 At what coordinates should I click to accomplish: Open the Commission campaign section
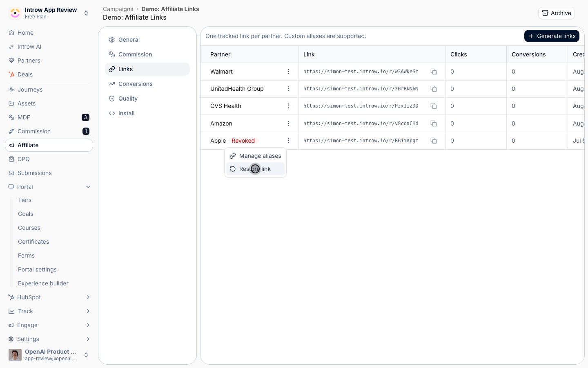(147, 54)
